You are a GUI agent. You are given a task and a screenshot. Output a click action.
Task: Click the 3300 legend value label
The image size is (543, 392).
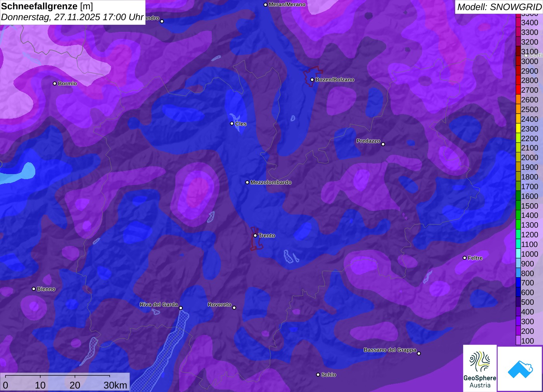pos(530,32)
